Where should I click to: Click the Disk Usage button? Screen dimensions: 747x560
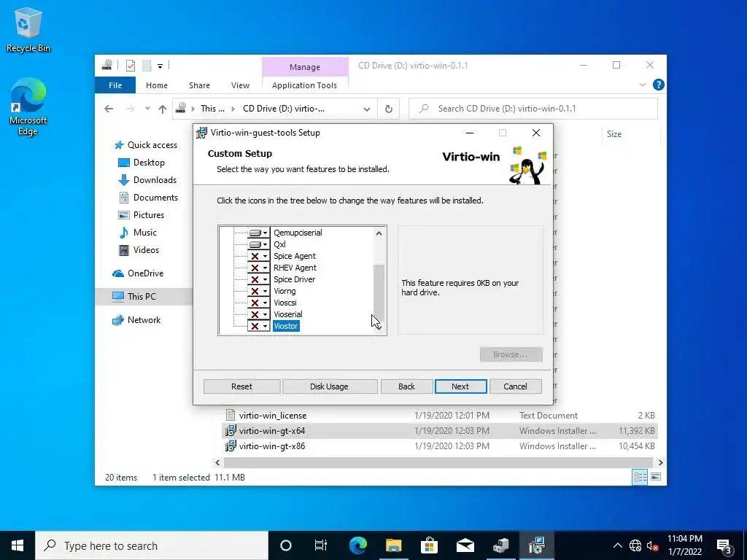pos(329,386)
